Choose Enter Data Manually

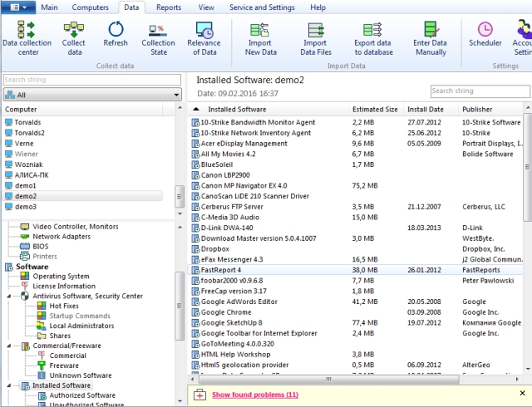pos(431,38)
